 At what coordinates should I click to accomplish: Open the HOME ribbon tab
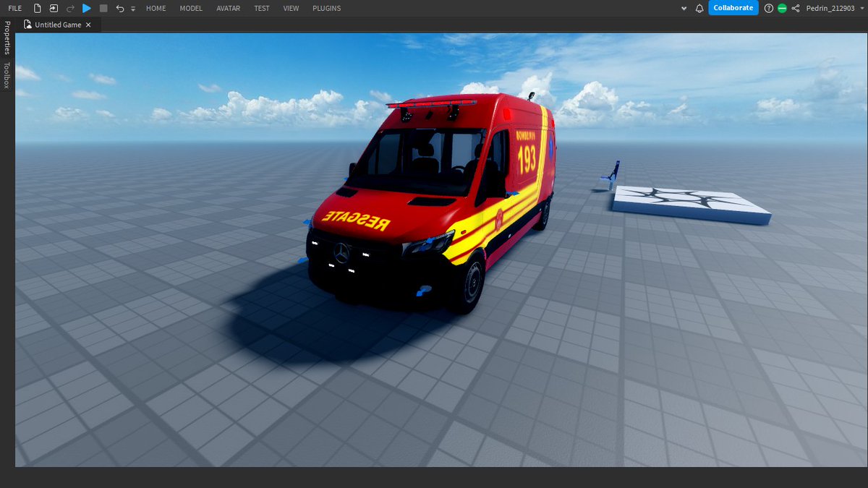pyautogui.click(x=156, y=9)
